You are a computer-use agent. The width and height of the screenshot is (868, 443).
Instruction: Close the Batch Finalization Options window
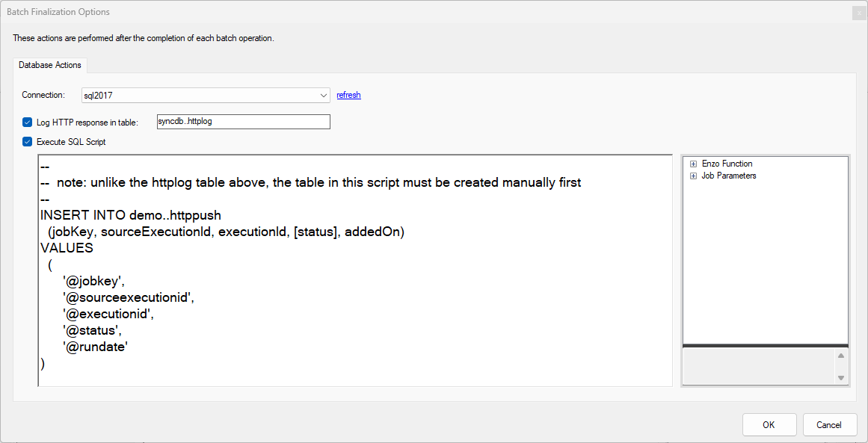[859, 13]
